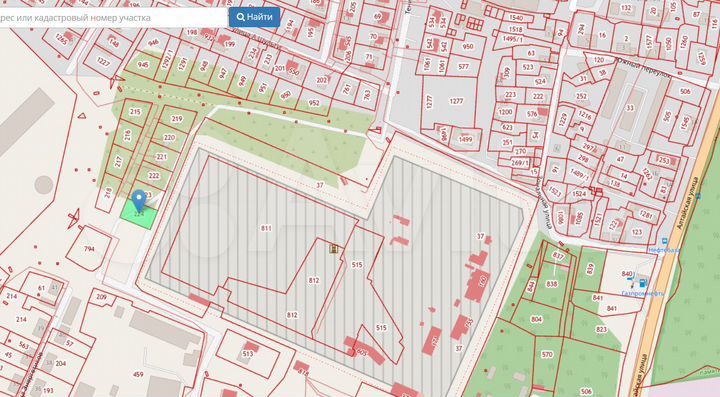Select parcel number 294
The height and width of the screenshot is (397, 720).
[581, 30]
